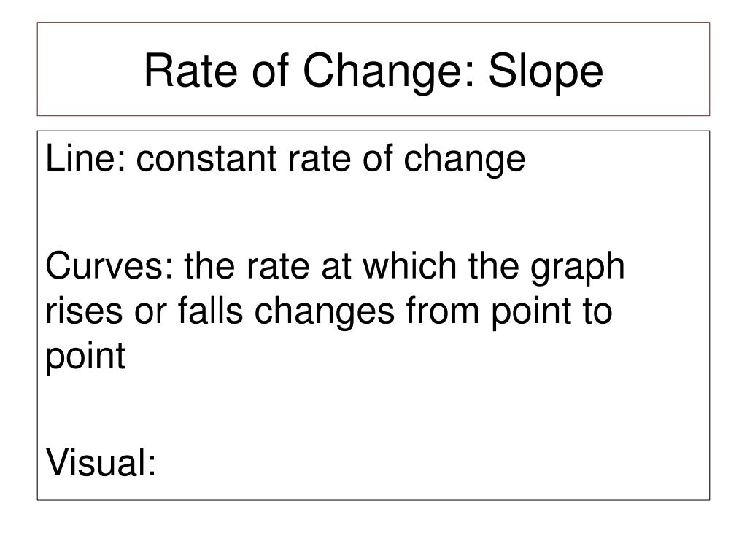Click the word 'Rate' in the title
This screenshot has height=560, width=747.
pos(190,71)
